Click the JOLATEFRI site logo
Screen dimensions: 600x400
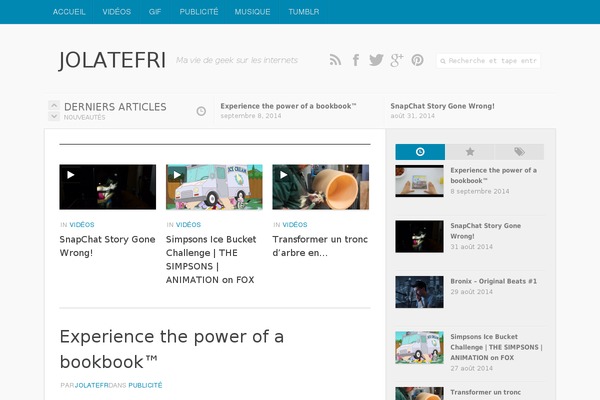tap(112, 60)
